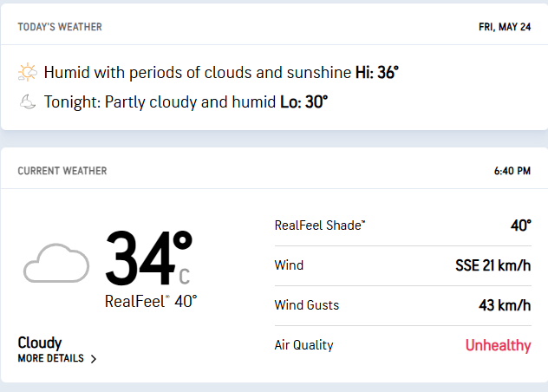The image size is (548, 392).
Task: Click the Lo: 30° tonight forecast text
Action: [x=304, y=102]
